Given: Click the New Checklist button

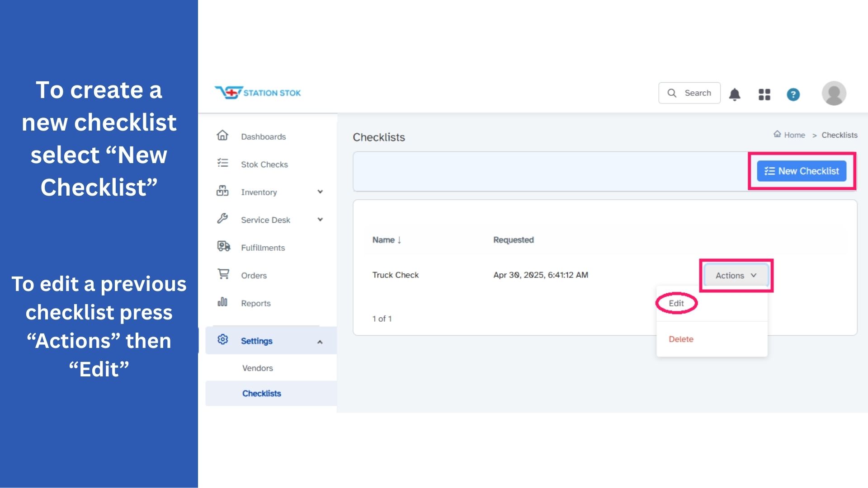Looking at the screenshot, I should click(x=802, y=171).
